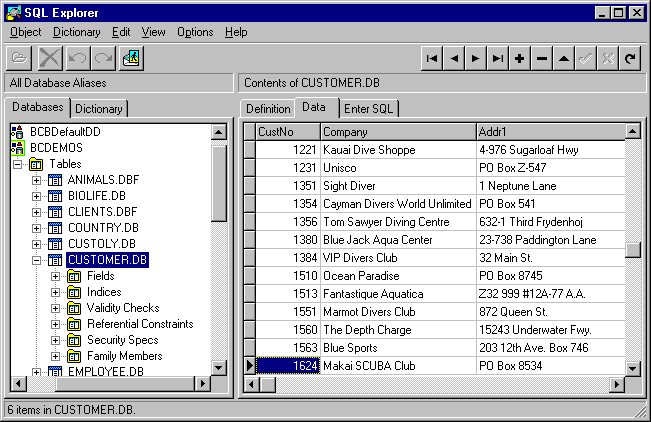Switch to the Definition tab
This screenshot has width=651, height=422.
[x=267, y=108]
